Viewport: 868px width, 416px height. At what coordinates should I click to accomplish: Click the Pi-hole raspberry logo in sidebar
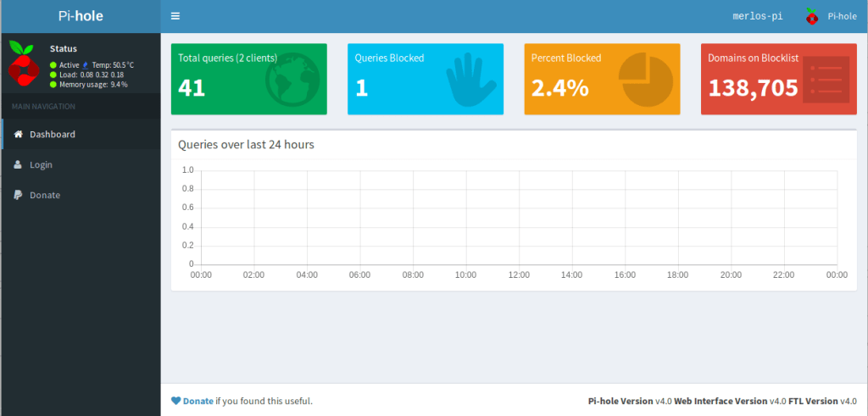click(24, 64)
